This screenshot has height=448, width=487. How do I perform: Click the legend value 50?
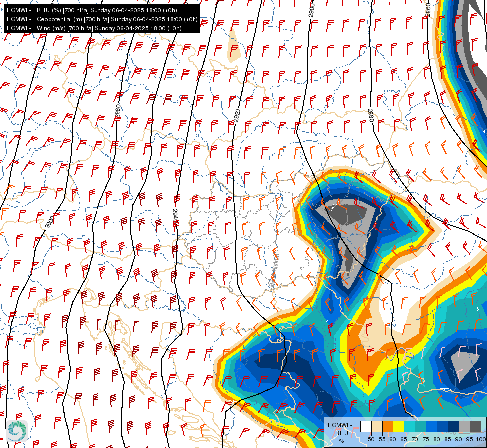371,439
